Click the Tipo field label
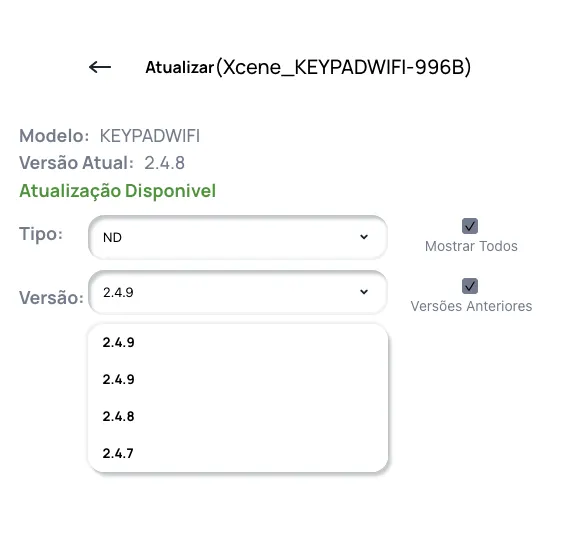This screenshot has height=536, width=576. (x=41, y=234)
